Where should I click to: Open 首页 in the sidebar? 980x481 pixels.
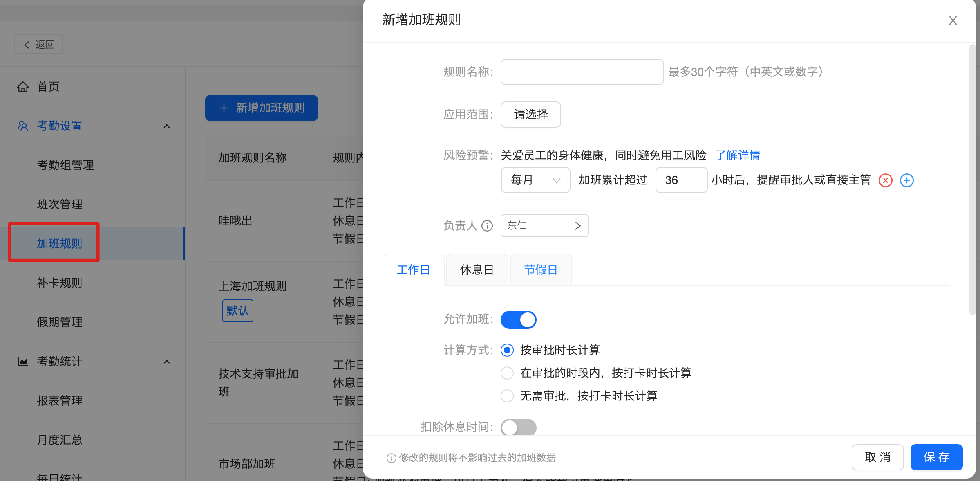pos(48,87)
